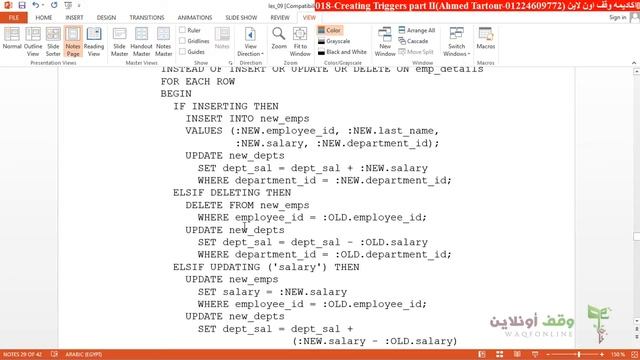Enable the Guides checkbox

click(x=192, y=52)
